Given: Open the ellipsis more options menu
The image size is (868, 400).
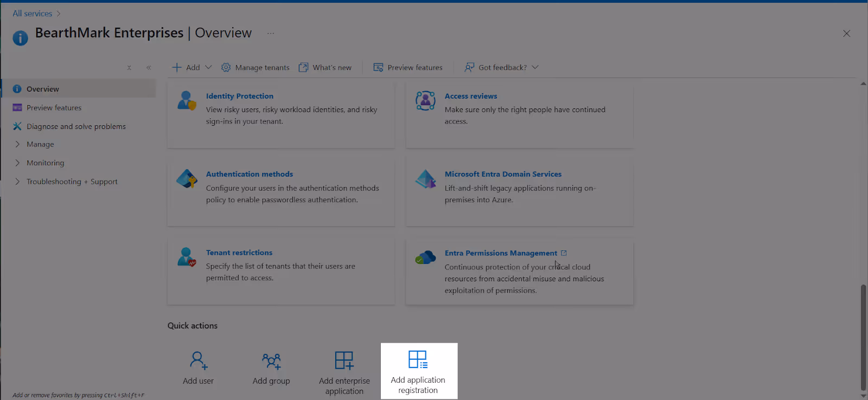Looking at the screenshot, I should pyautogui.click(x=271, y=34).
